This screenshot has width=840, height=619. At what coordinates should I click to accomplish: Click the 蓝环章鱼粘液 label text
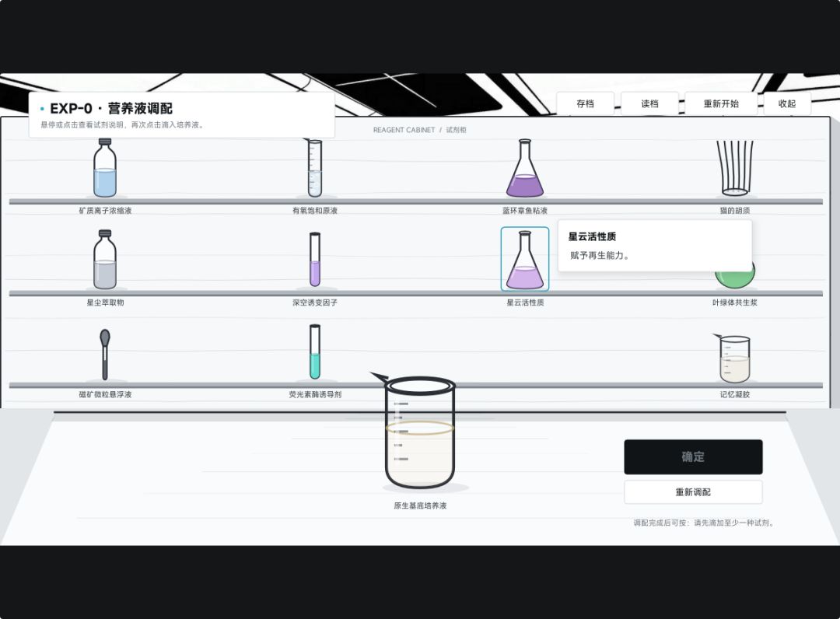pyautogui.click(x=525, y=211)
